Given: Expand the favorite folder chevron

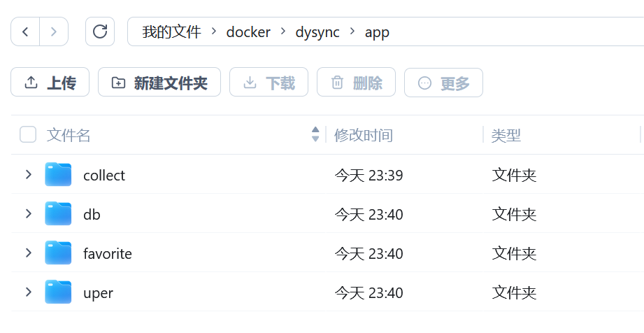Looking at the screenshot, I should (x=29, y=253).
